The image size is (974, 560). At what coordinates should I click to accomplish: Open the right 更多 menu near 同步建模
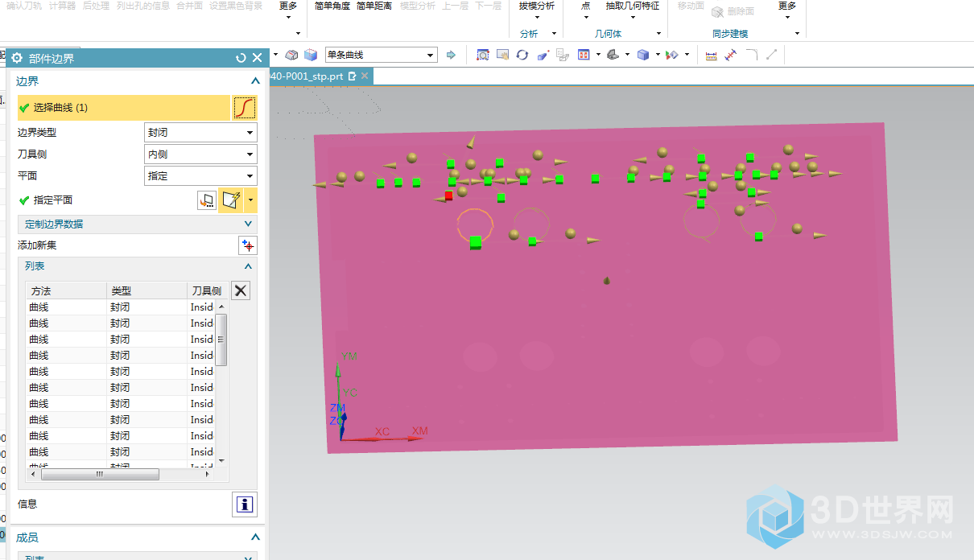point(787,10)
